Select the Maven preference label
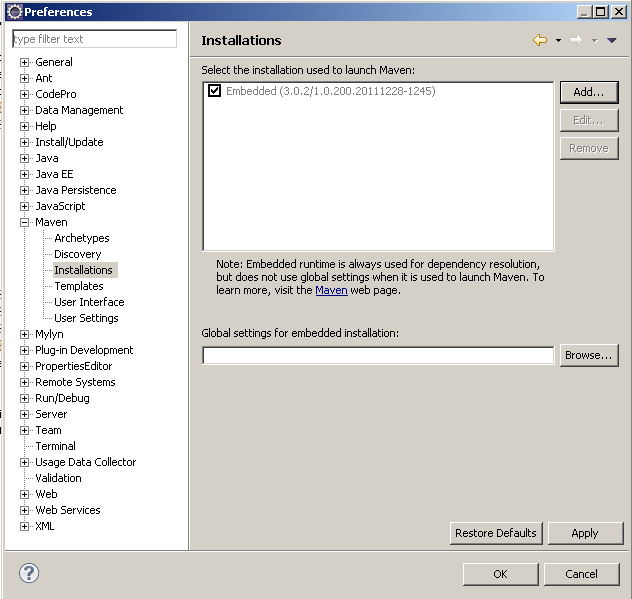The width and height of the screenshot is (632, 599). (51, 222)
